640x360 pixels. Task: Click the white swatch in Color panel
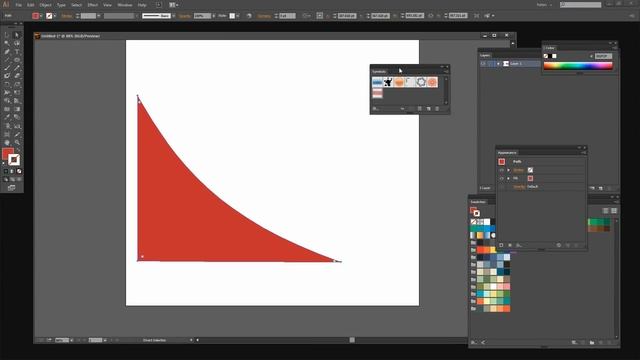coord(554,56)
